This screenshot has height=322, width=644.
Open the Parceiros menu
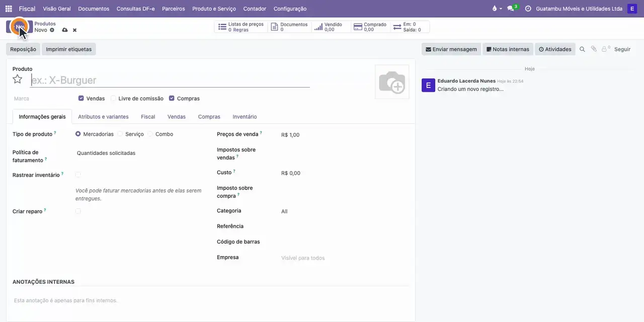(x=174, y=9)
